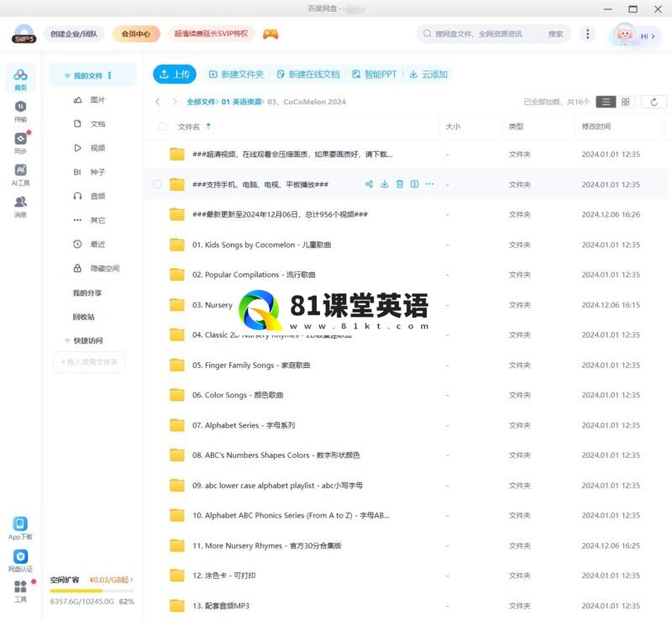Toggle the 文件名 sort arrow
The image size is (672, 621).
pos(208,126)
